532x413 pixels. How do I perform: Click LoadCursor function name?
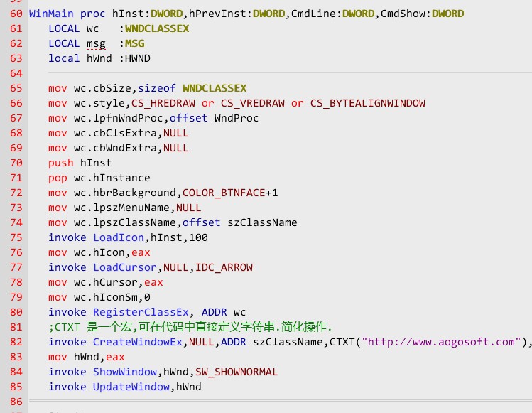pyautogui.click(x=125, y=268)
